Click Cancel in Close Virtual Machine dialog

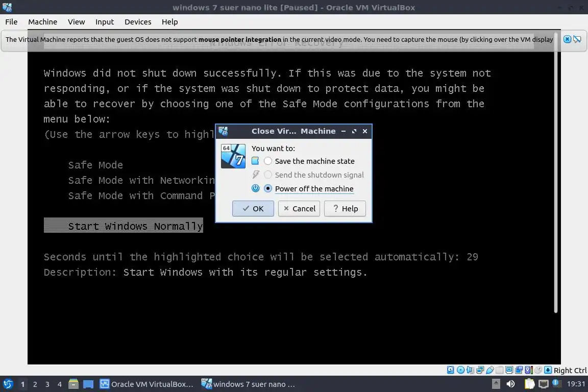click(299, 209)
